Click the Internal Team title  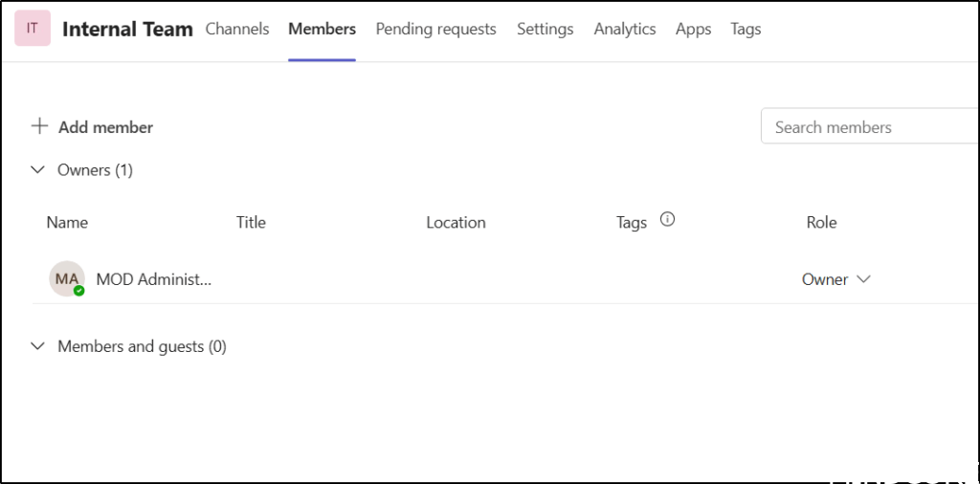pyautogui.click(x=127, y=29)
